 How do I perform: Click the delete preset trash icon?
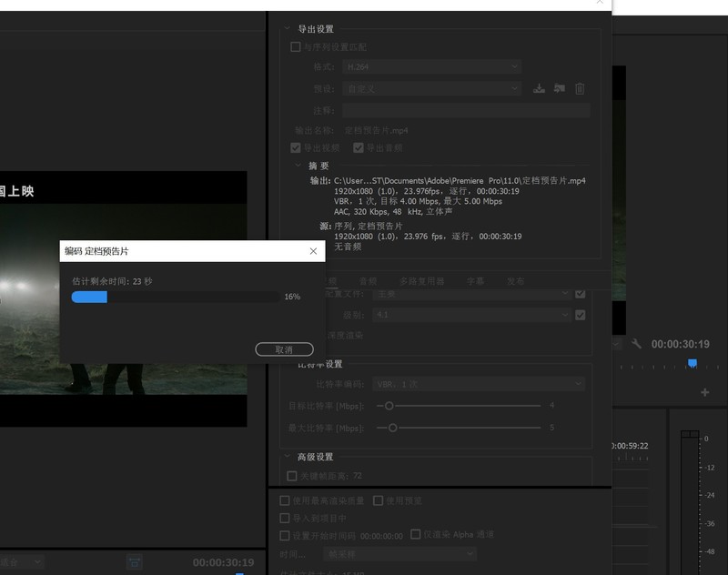tap(580, 88)
